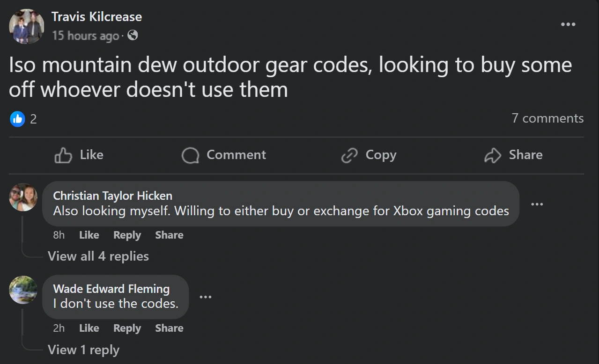Open options menu on Wade Edward Fleming's comment

[205, 297]
